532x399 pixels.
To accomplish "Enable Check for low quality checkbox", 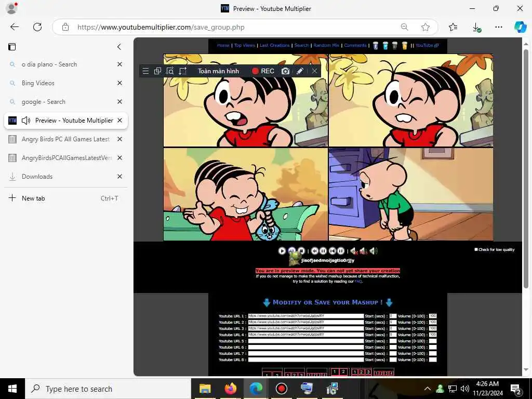I will [x=476, y=249].
